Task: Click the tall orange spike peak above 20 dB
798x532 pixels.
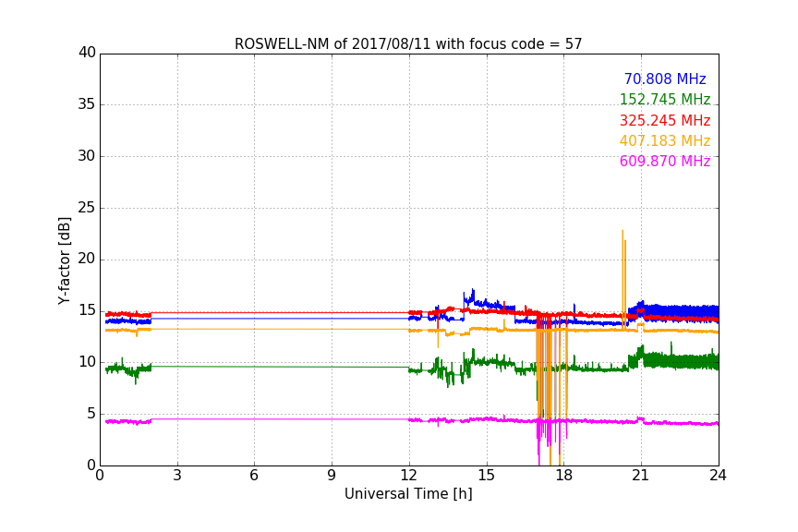Action: pos(623,231)
